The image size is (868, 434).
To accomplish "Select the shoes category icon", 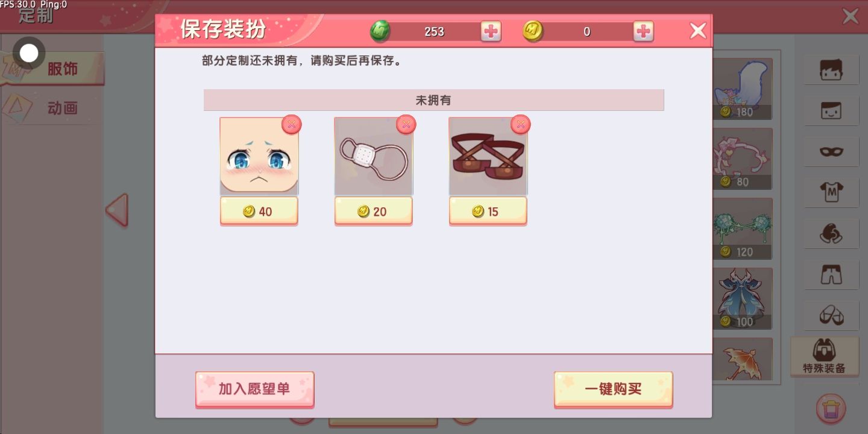I will [831, 315].
